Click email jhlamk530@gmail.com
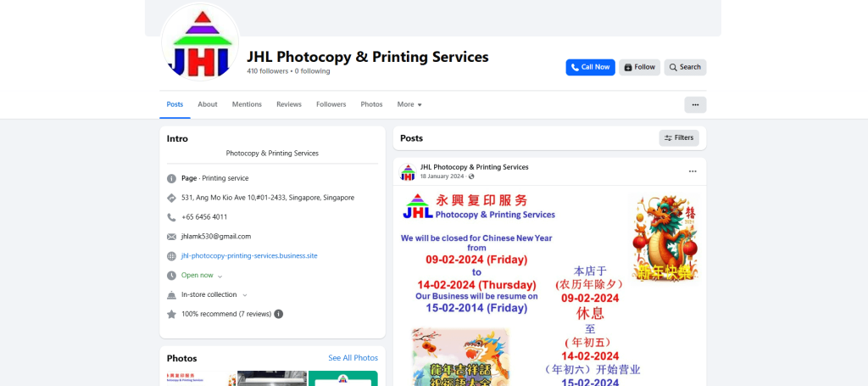 [216, 237]
